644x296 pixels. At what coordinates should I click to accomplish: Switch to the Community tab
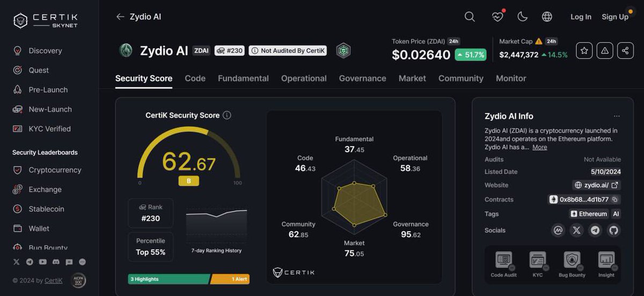[461, 78]
